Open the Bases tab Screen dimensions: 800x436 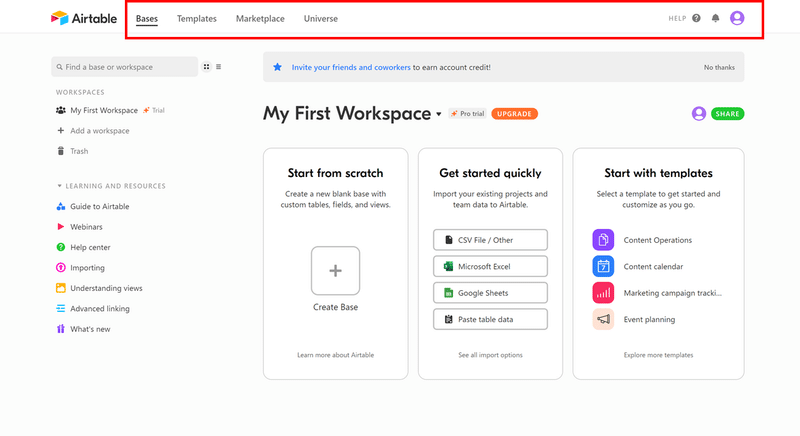pyautogui.click(x=147, y=18)
